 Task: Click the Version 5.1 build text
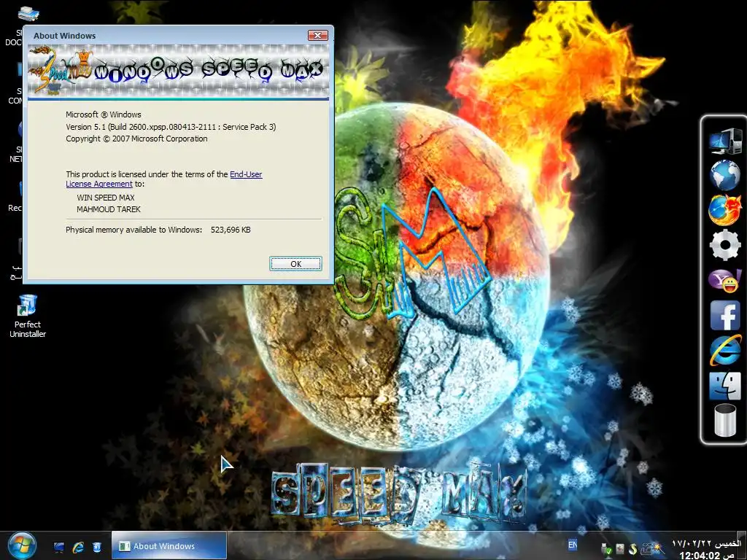point(171,127)
